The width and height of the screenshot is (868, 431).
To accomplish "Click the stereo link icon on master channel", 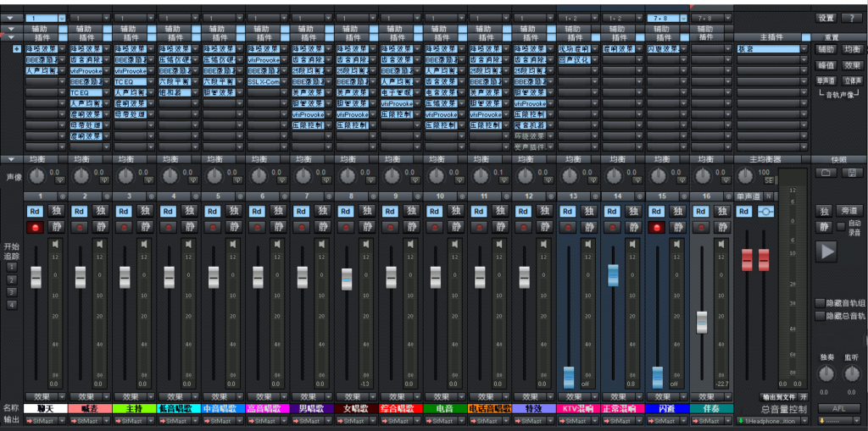I will 765,211.
